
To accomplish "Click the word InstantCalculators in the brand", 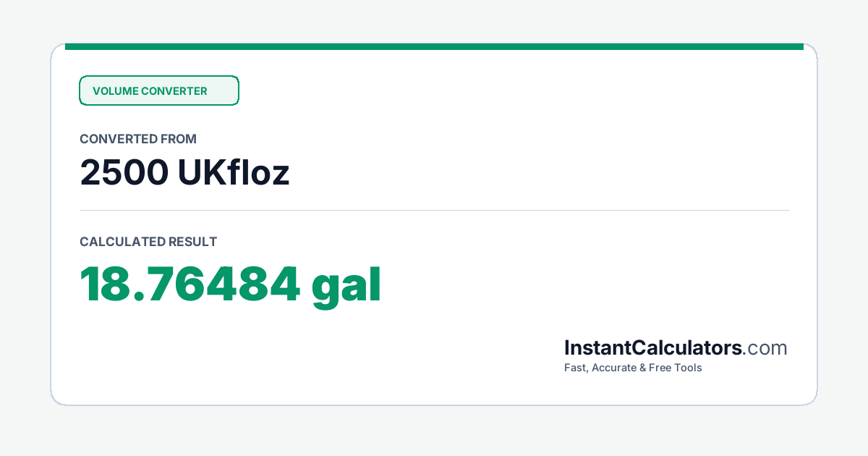I will coord(653,348).
